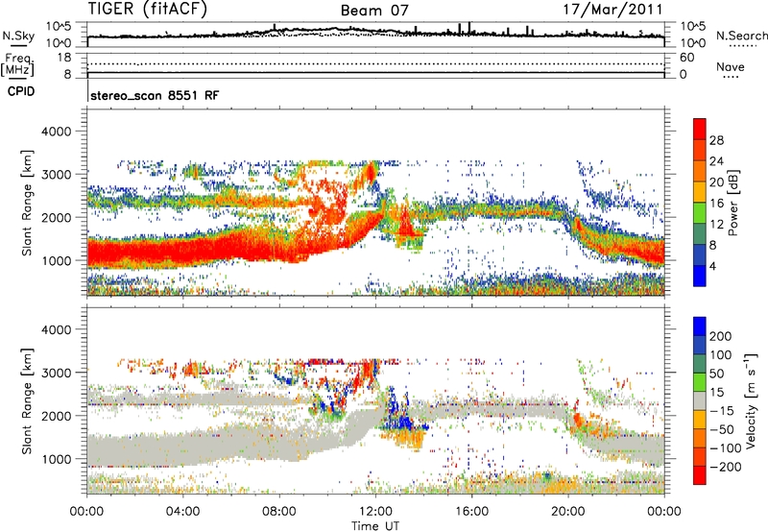Select the 'CPID' row label

21,91
